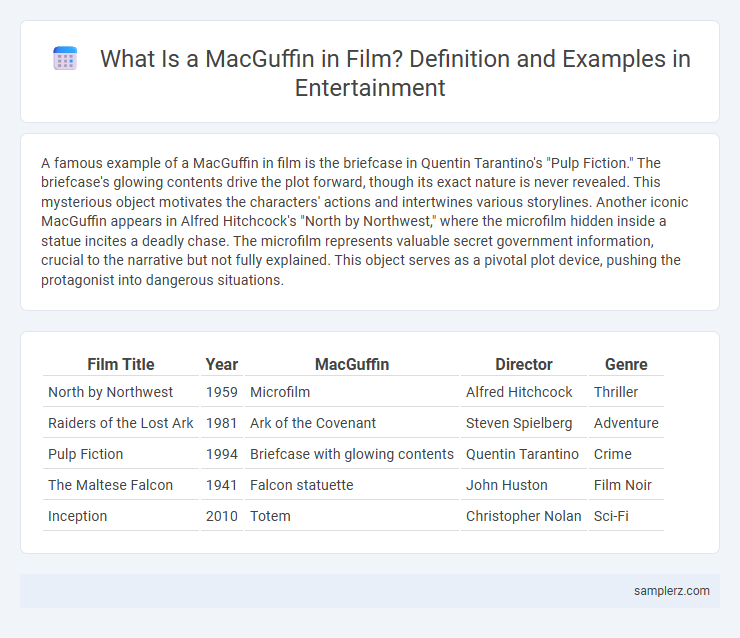Click the Quentin Tarantino table cell
This screenshot has height=638, width=740.
coord(524,454)
